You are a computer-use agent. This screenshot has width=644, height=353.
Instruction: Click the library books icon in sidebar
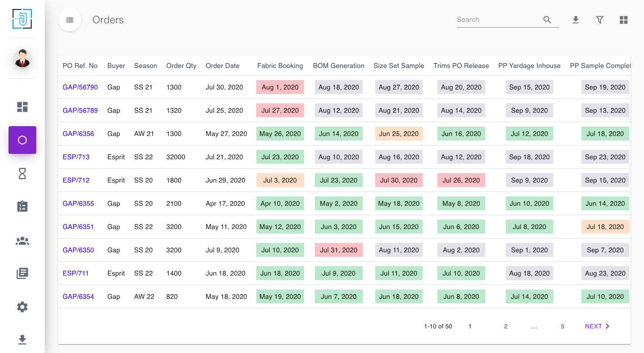coord(22,273)
